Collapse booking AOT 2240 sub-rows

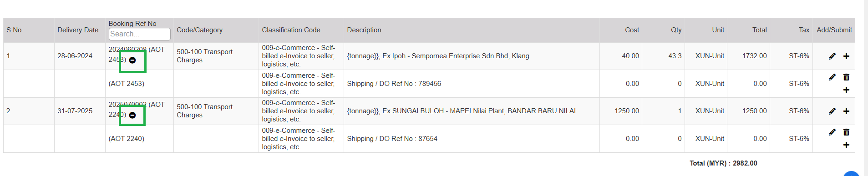point(132,115)
